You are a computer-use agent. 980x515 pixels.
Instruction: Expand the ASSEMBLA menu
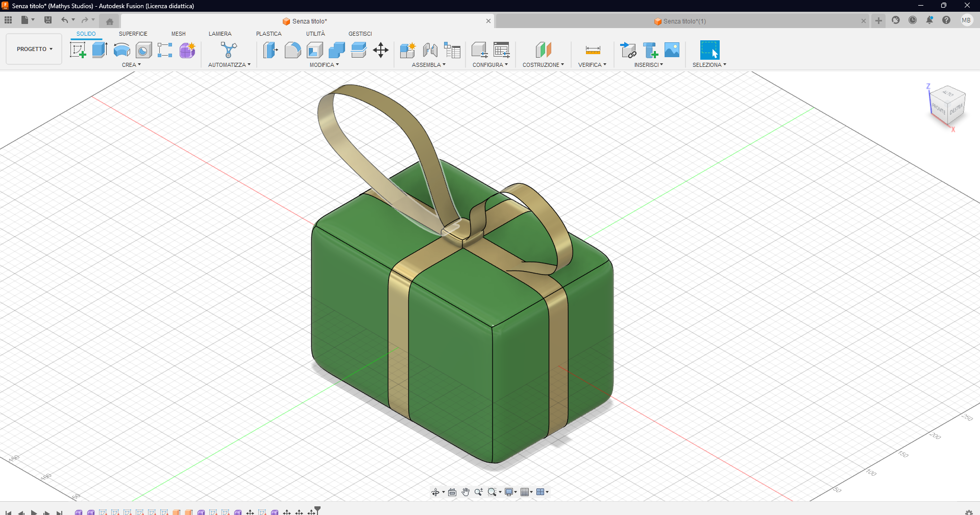(x=429, y=65)
